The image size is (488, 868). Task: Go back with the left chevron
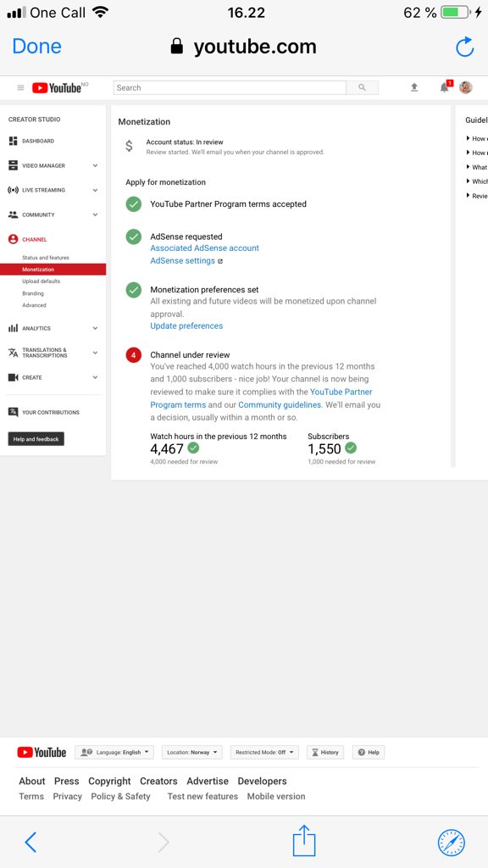coord(31,842)
